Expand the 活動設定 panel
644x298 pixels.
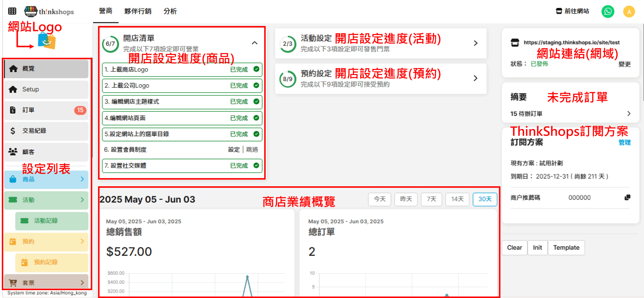475,43
